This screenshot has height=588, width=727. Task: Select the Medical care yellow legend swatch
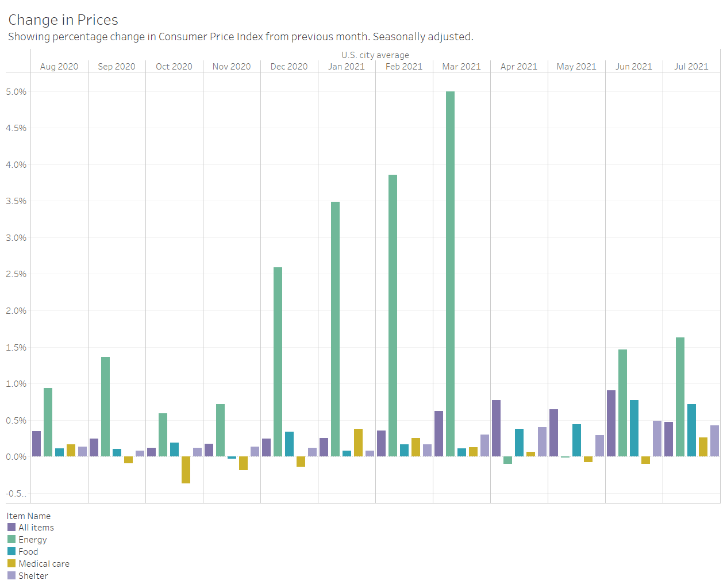pyautogui.click(x=11, y=563)
